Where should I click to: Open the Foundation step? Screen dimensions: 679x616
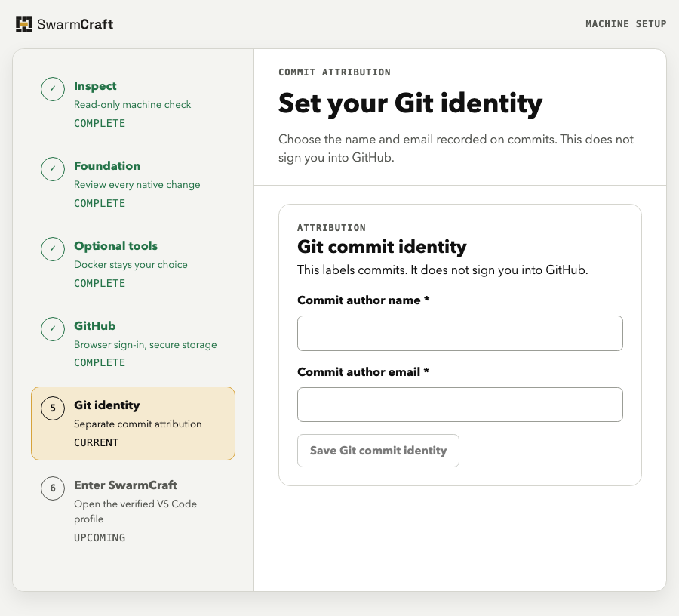click(133, 184)
